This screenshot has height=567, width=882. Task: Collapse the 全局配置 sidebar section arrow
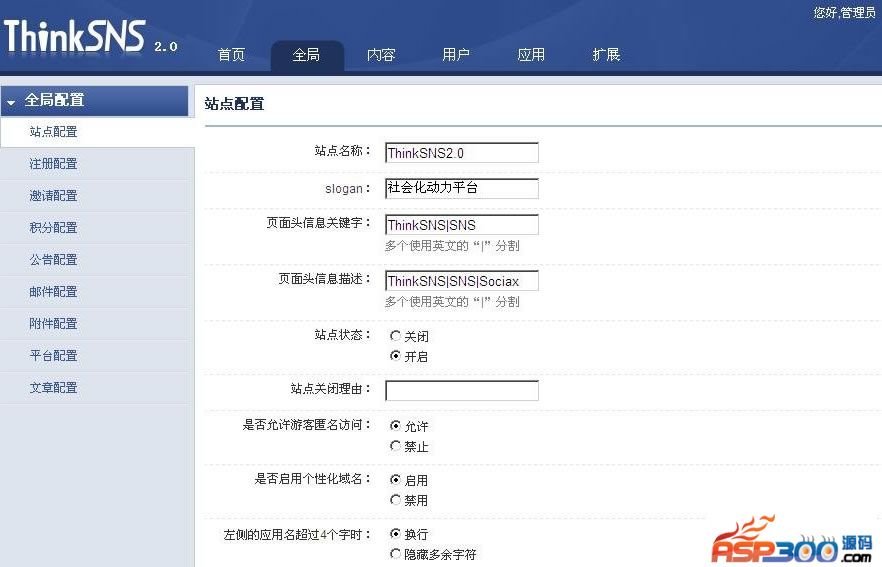(11, 102)
